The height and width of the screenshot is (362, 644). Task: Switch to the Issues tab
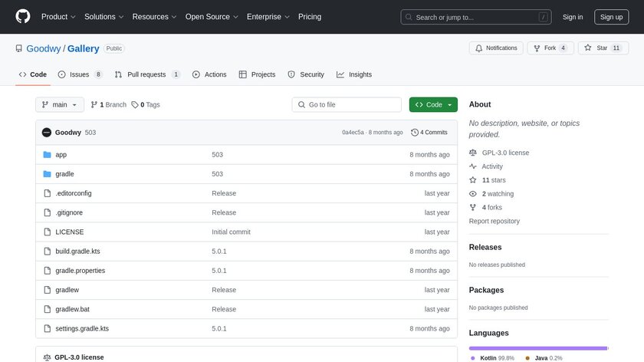80,74
